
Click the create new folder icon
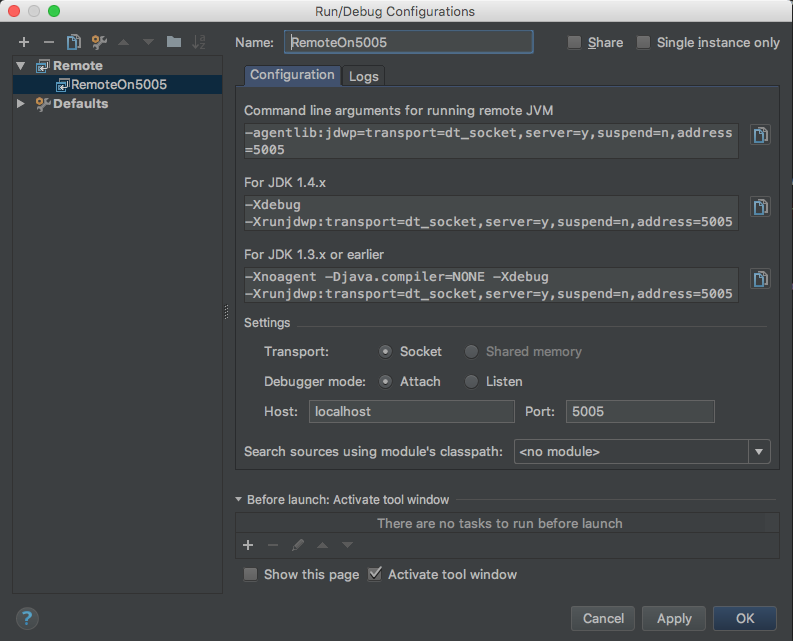(174, 42)
